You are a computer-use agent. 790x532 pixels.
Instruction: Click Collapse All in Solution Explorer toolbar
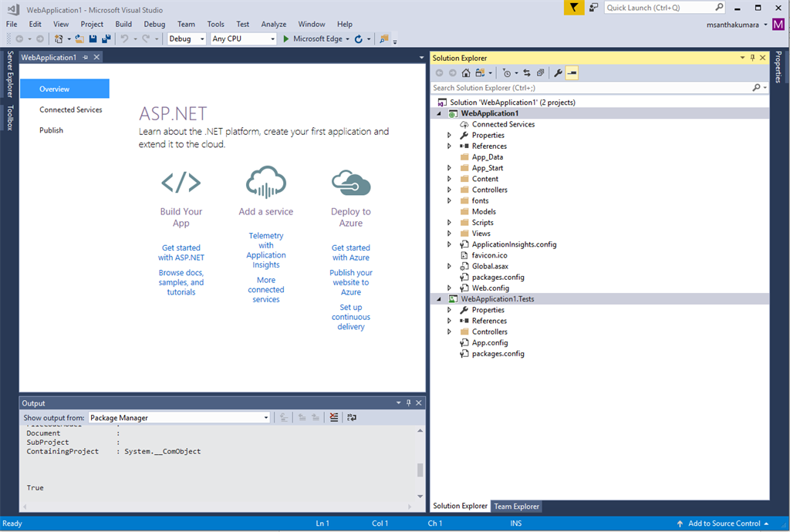(x=539, y=73)
